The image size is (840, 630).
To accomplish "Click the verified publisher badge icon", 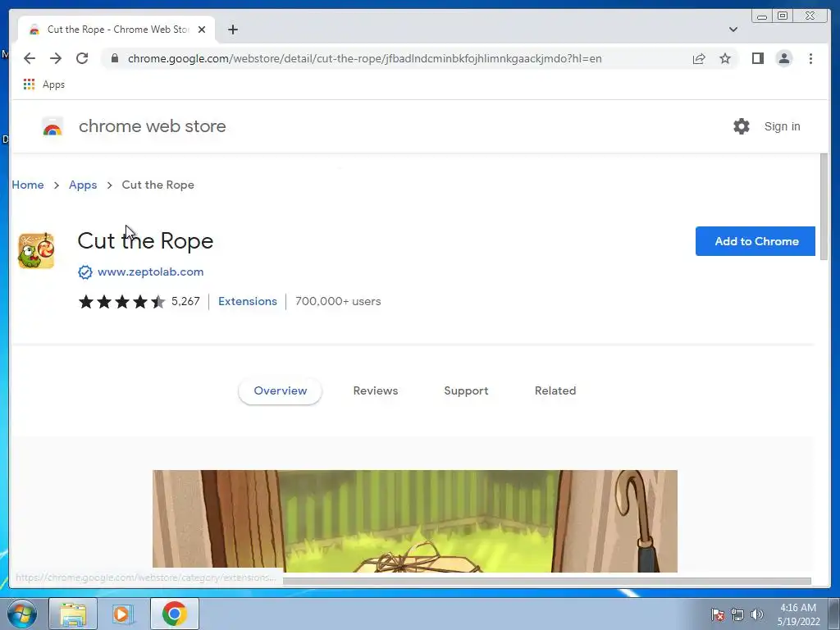I will (x=85, y=272).
